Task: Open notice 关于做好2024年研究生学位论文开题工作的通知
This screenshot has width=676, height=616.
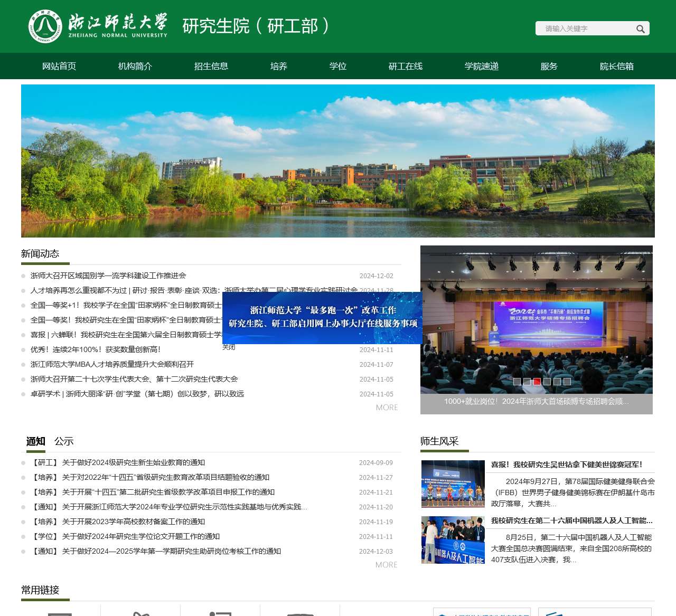Action: pos(125,536)
